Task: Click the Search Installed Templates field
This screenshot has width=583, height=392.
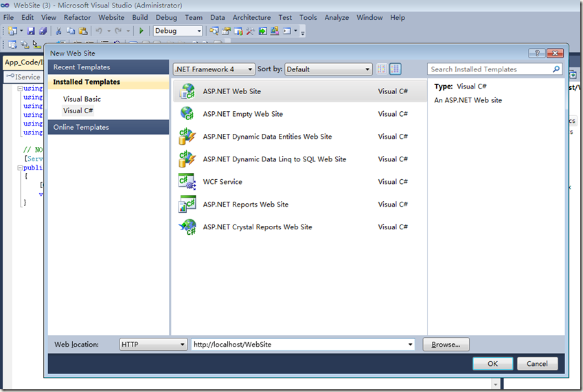Action: pyautogui.click(x=489, y=69)
